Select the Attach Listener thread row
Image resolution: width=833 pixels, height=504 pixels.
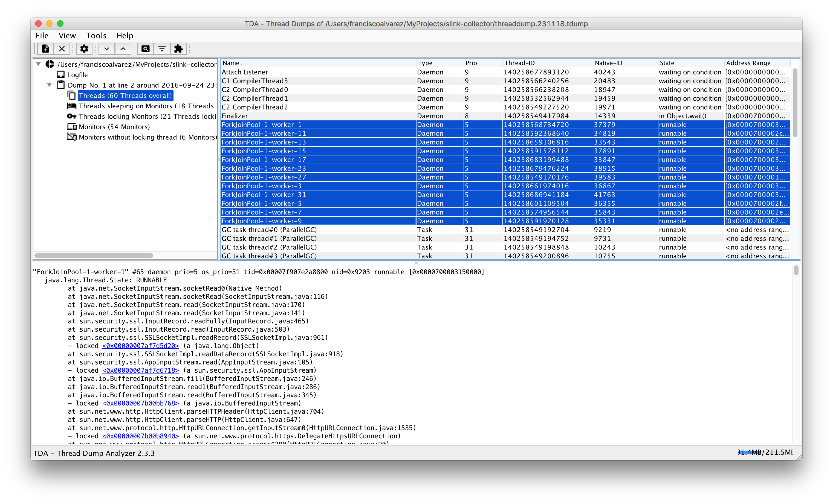[505, 72]
